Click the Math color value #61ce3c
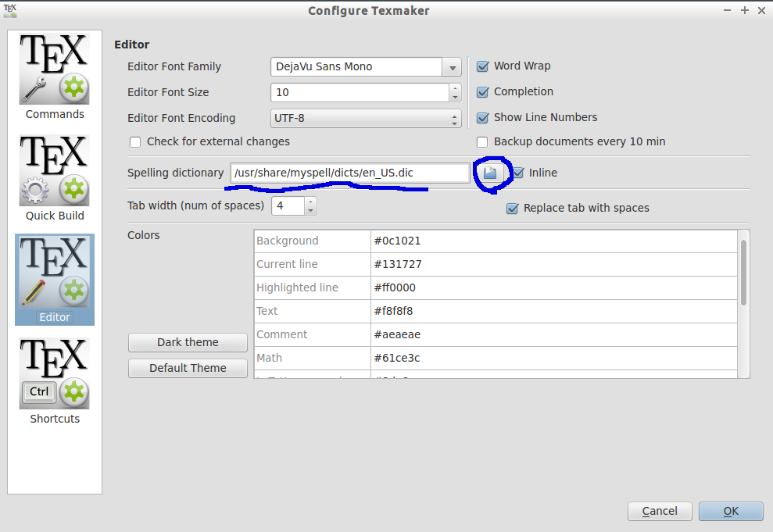 [553, 358]
